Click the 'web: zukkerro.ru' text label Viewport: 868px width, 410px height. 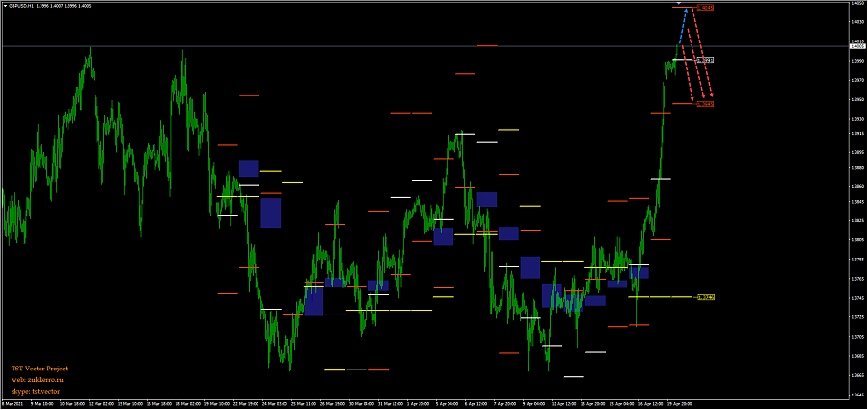pos(38,379)
